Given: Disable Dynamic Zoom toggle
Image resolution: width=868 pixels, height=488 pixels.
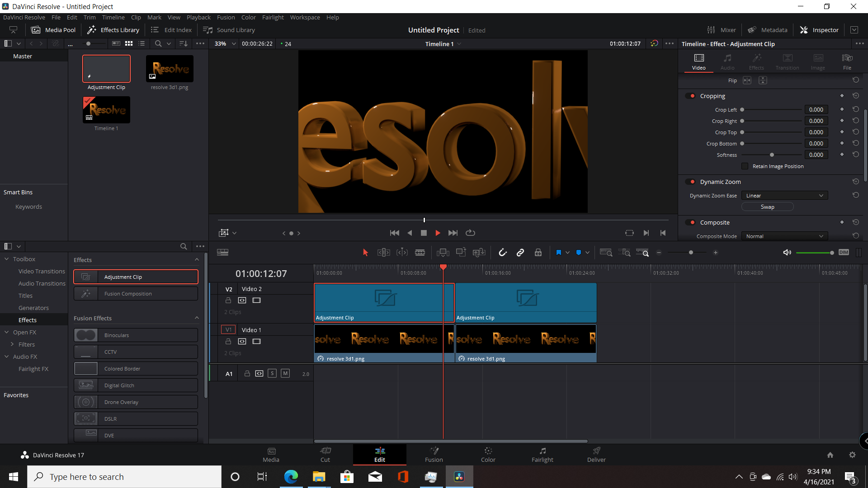Looking at the screenshot, I should coord(691,182).
